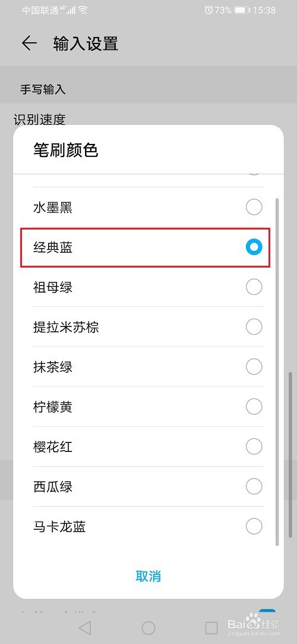The width and height of the screenshot is (297, 644).
Task: Select the 西瓜绿 radio button
Action: click(x=254, y=486)
